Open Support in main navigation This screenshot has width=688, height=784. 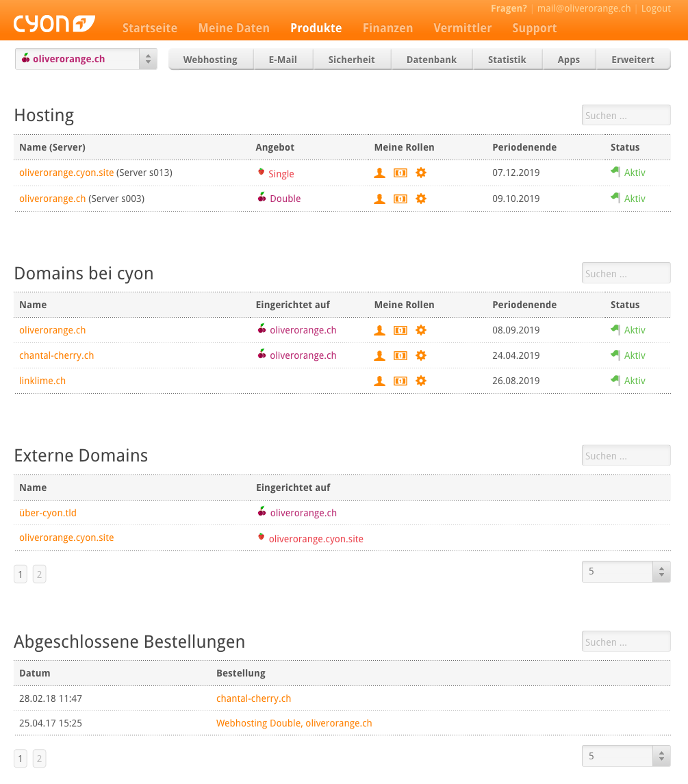535,28
